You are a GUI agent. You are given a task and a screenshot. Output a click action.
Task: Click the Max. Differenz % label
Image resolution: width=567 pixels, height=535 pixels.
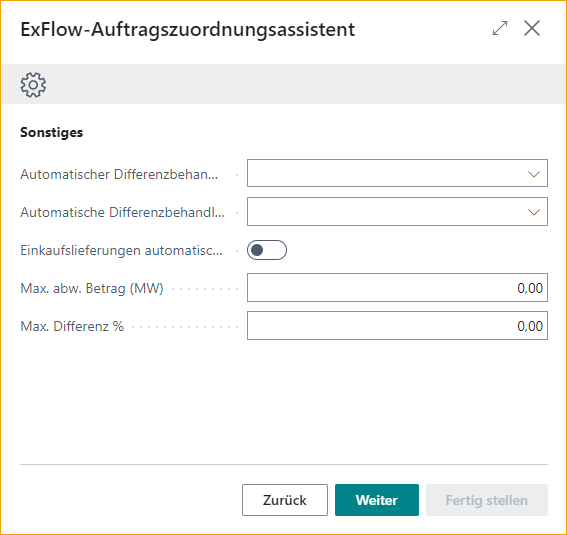click(72, 326)
